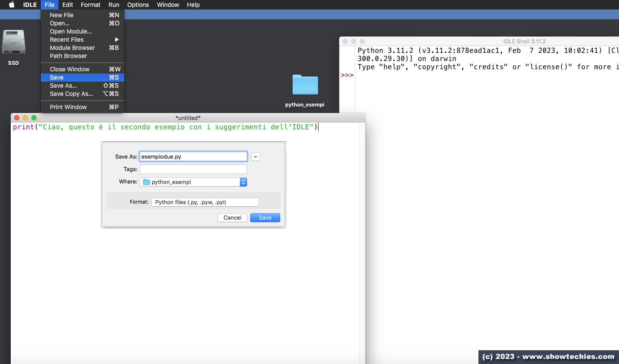
Task: Open the Options menu
Action: tap(138, 5)
